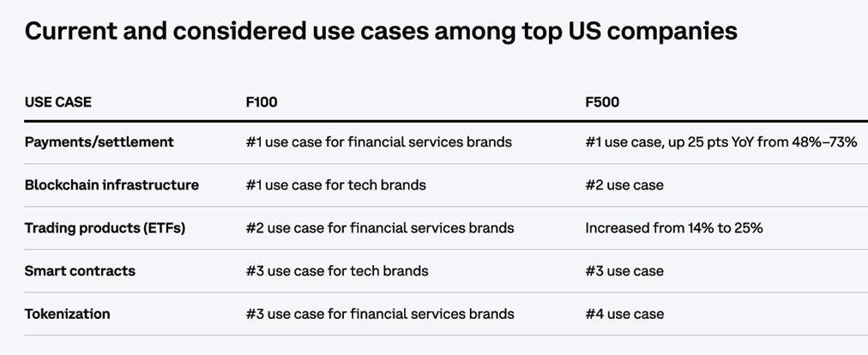Click the 'up 25 pts YoY' F500 cell

tap(720, 142)
